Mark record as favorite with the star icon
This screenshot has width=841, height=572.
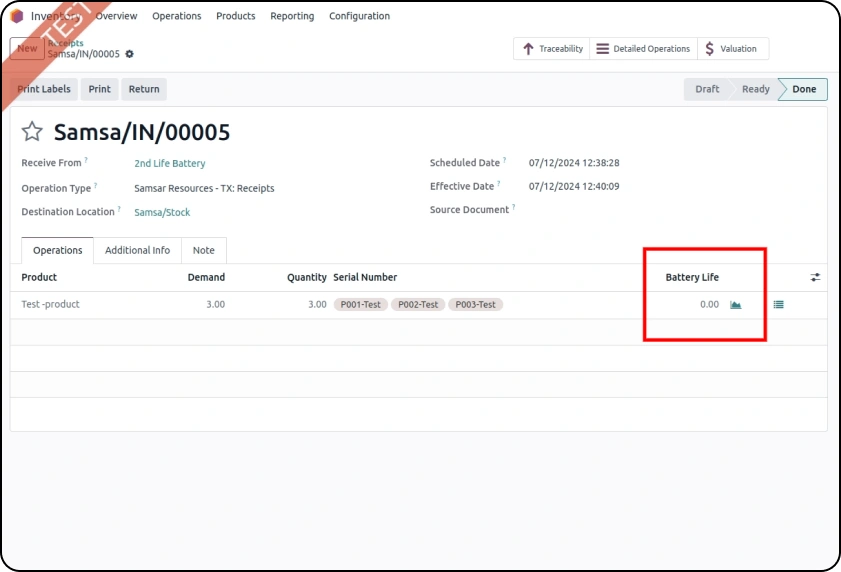pos(32,131)
